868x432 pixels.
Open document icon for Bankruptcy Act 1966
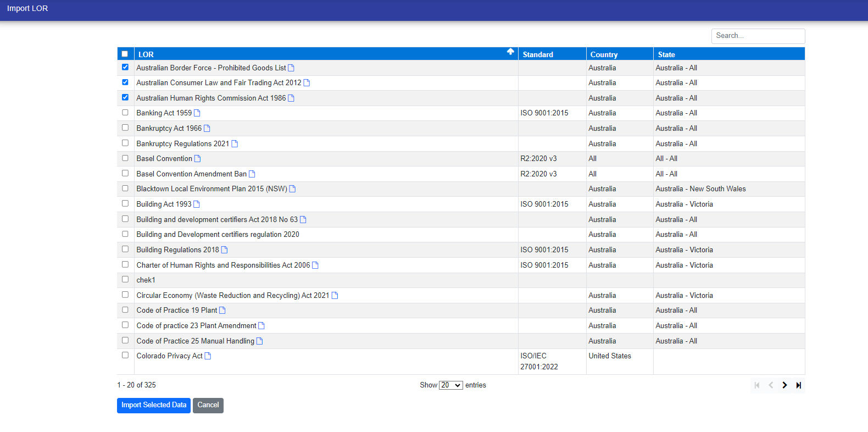click(x=207, y=129)
